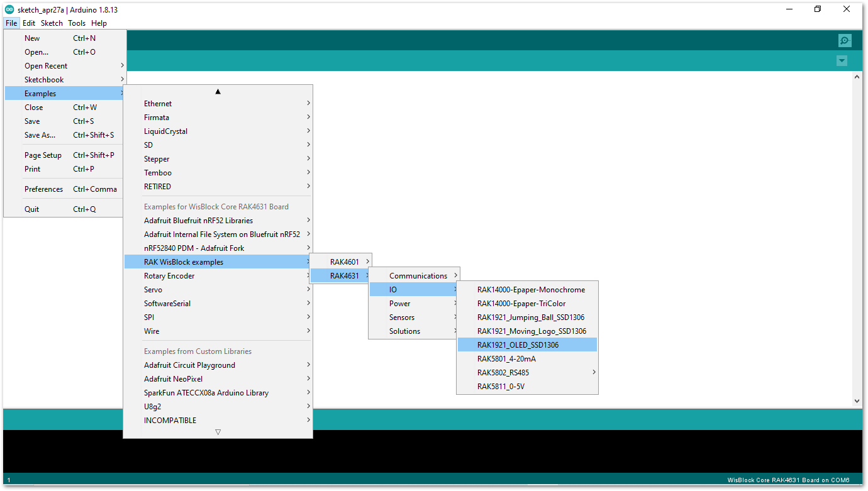Open Wire examples submenu

(x=218, y=331)
